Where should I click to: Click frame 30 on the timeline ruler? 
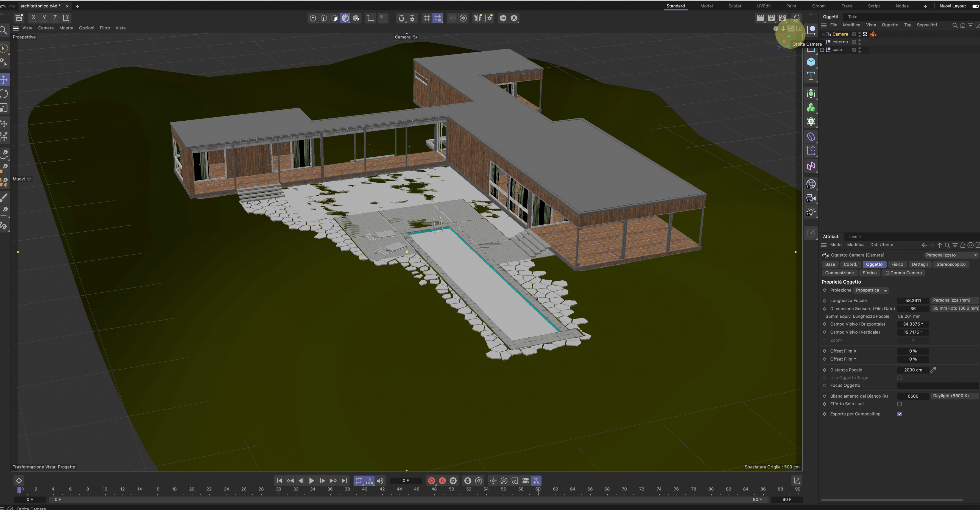(x=278, y=489)
